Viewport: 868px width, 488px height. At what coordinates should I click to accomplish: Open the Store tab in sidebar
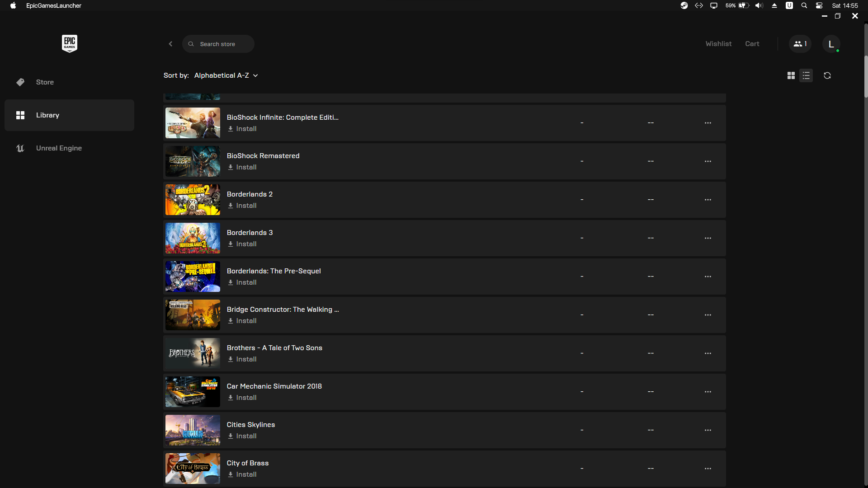[x=45, y=82]
